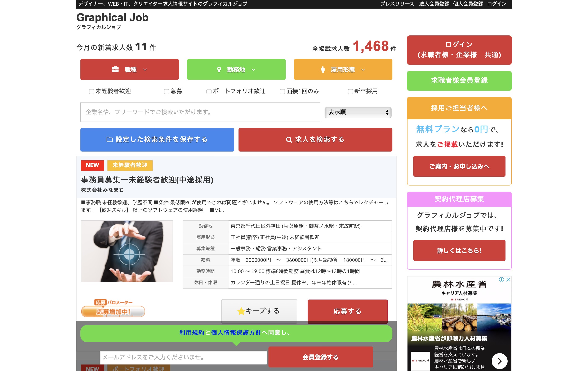Open the job listing businessman thumbnail
Image resolution: width=588 pixels, height=371 pixels.
coord(127,251)
